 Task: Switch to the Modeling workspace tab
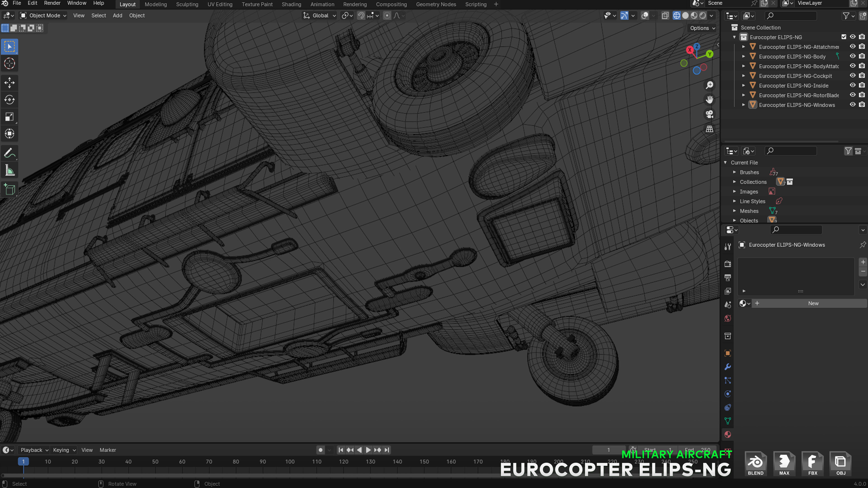(x=156, y=4)
